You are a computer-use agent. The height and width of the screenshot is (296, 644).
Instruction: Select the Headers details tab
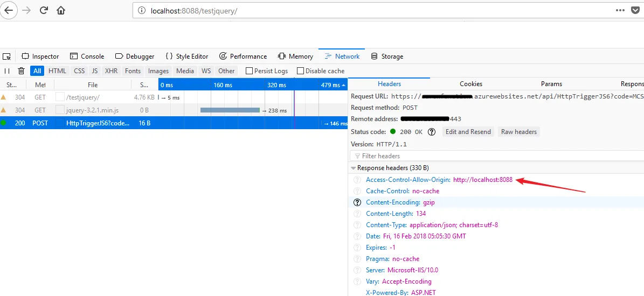click(x=389, y=83)
